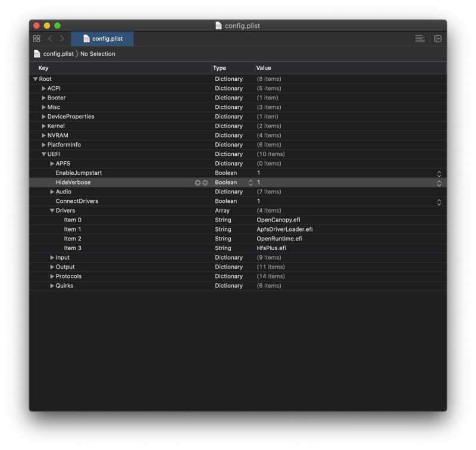The height and width of the screenshot is (450, 476).
Task: Click the Dictionary type of NVRAM
Action: click(x=228, y=136)
